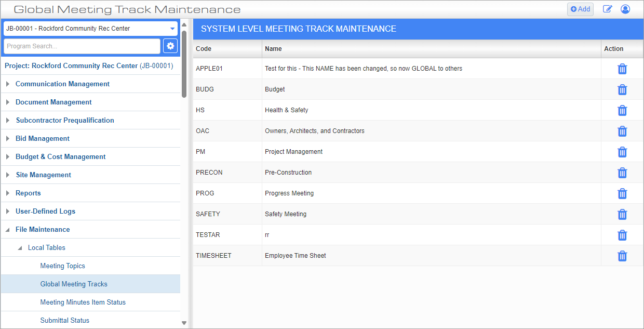This screenshot has width=644, height=329.
Task: Select Submittal Status in the sidebar
Action: click(x=64, y=320)
